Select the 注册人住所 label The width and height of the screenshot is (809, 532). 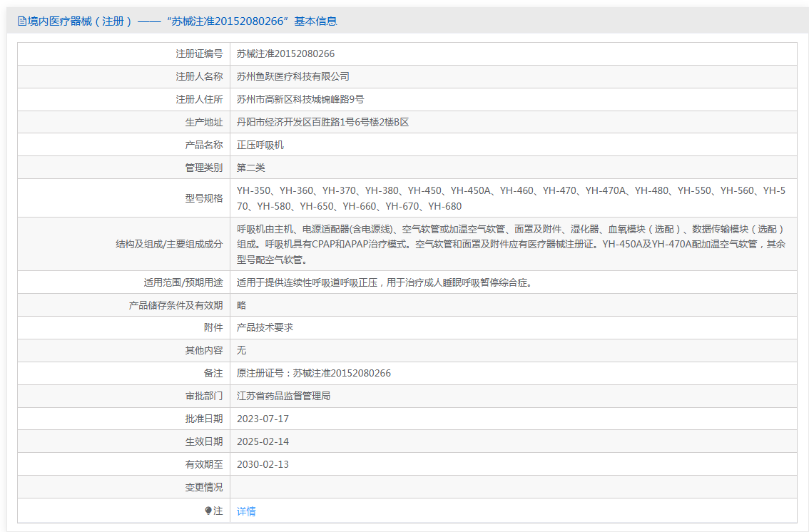tap(199, 99)
